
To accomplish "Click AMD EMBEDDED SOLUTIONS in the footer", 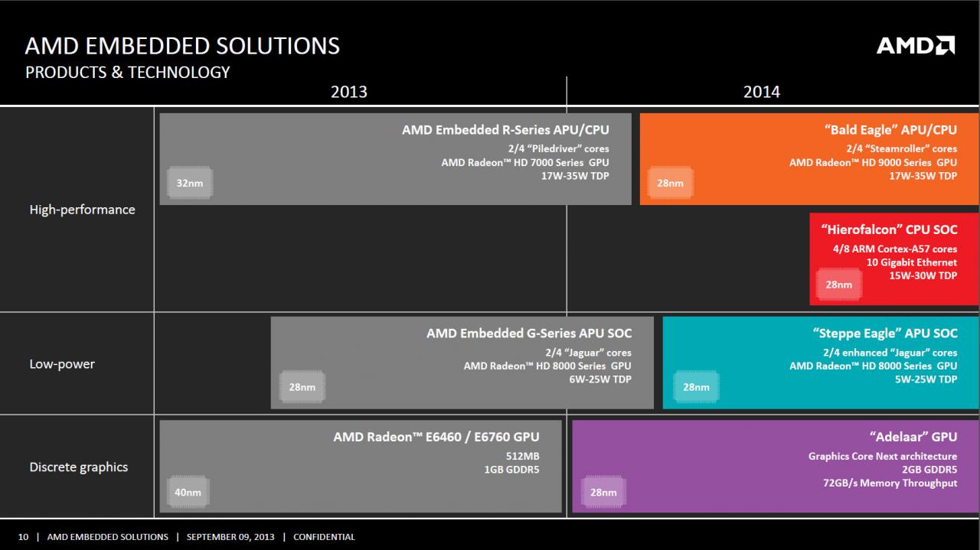I will click(x=108, y=537).
